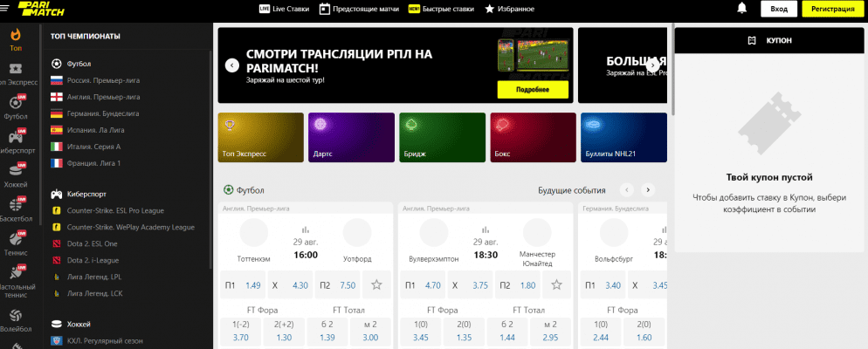The width and height of the screenshot is (868, 349).
Task: Click England flag next to Премьер-лига
Action: tap(56, 97)
